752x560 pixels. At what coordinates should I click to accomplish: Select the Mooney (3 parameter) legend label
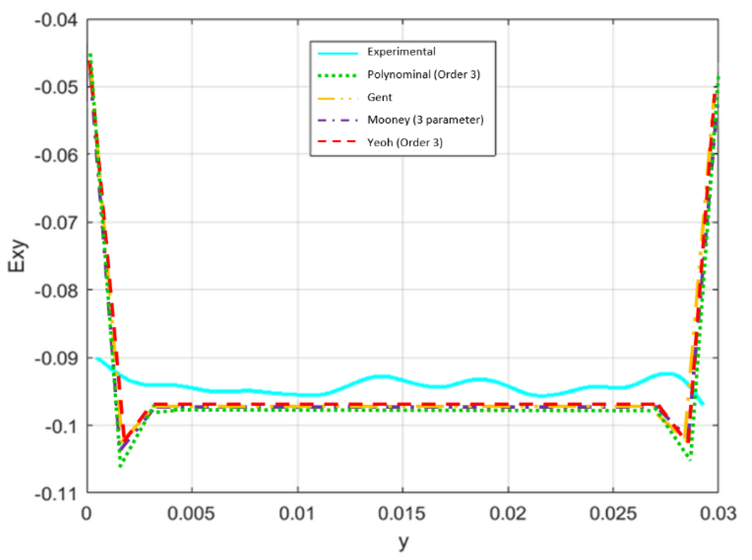pos(425,120)
